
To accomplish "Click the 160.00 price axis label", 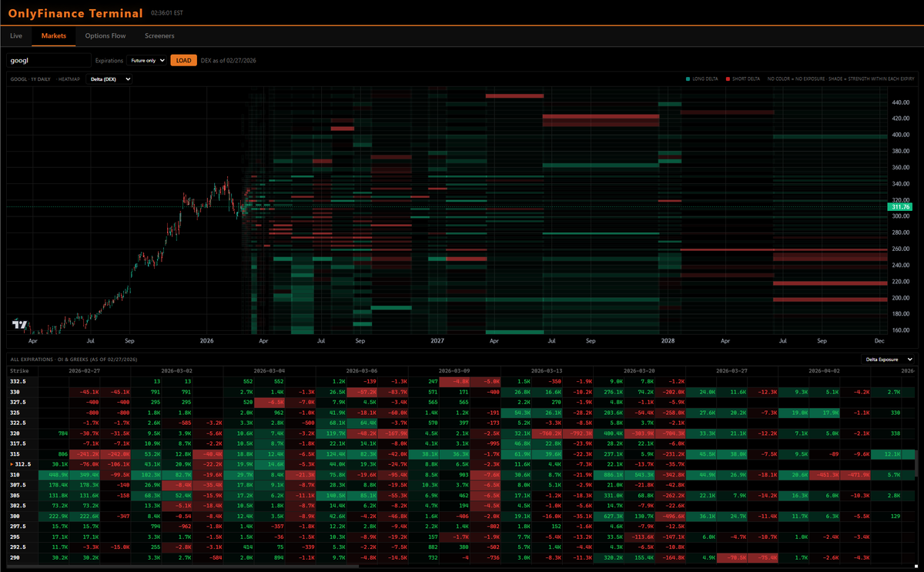I will tap(901, 329).
